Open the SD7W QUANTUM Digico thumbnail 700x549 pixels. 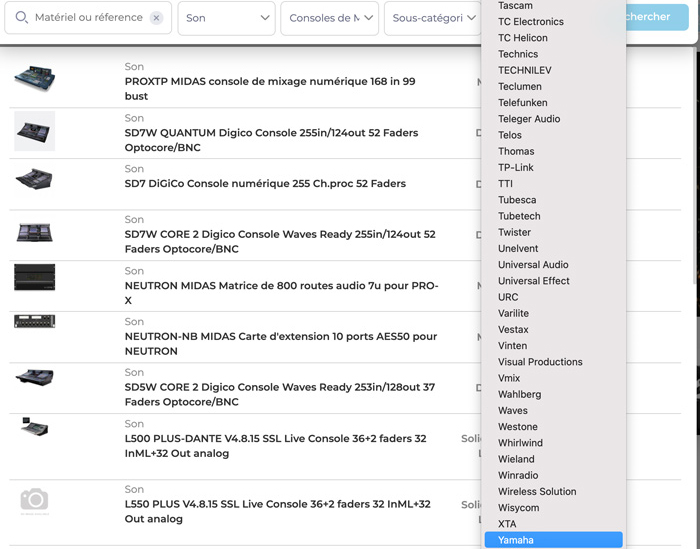[x=35, y=131]
